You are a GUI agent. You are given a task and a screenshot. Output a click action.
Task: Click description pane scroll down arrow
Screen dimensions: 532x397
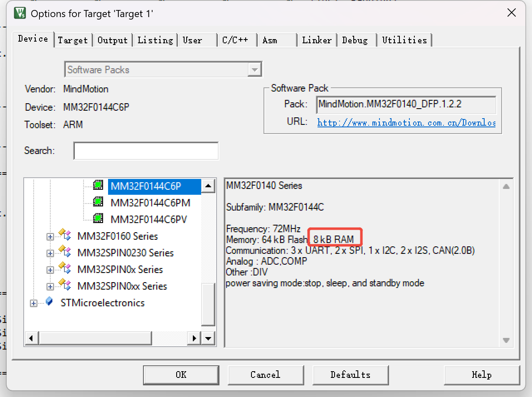(x=506, y=340)
